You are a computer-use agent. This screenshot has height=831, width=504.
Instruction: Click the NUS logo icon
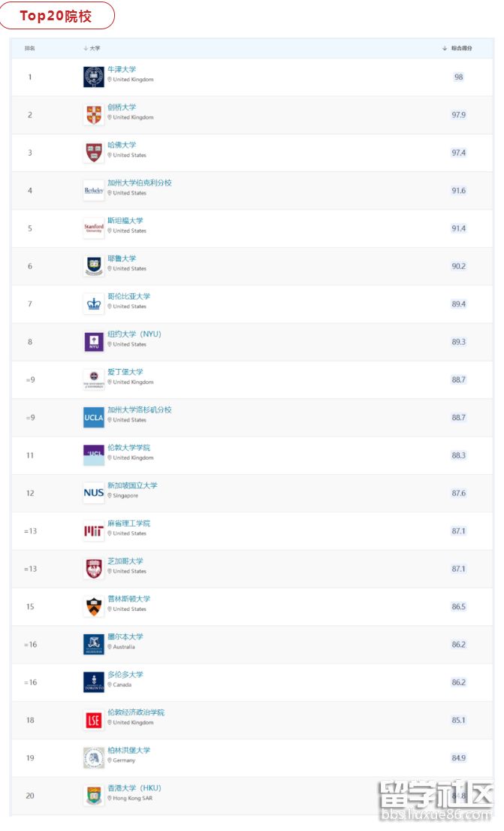click(94, 493)
